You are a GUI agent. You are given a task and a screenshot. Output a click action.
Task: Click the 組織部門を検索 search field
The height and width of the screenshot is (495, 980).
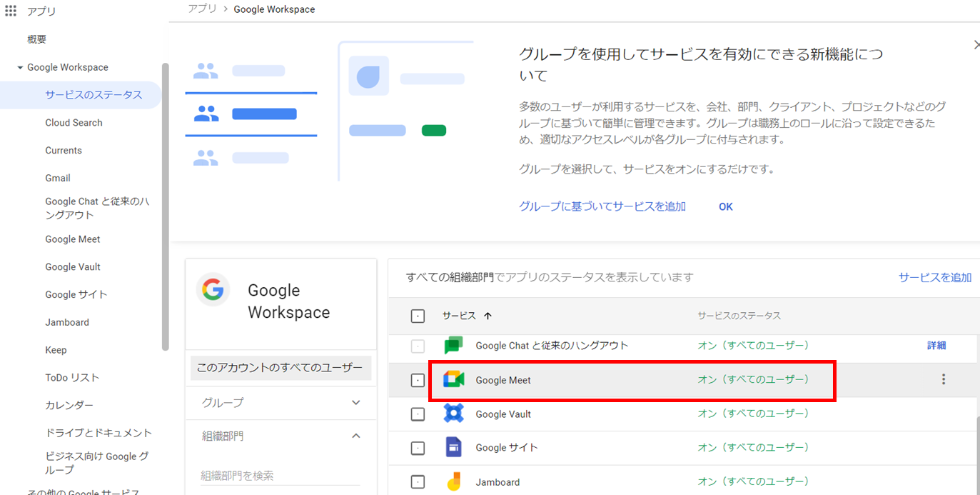pyautogui.click(x=280, y=476)
